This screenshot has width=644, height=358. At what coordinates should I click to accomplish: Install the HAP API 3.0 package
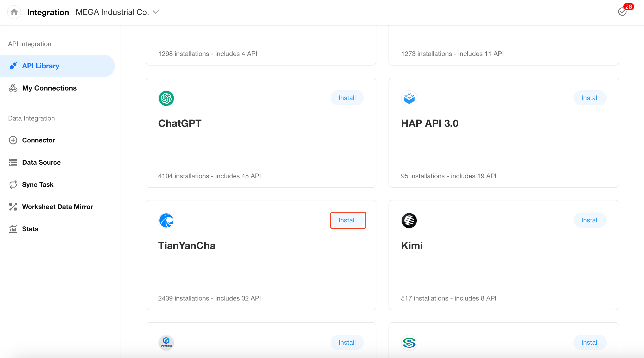pos(590,98)
